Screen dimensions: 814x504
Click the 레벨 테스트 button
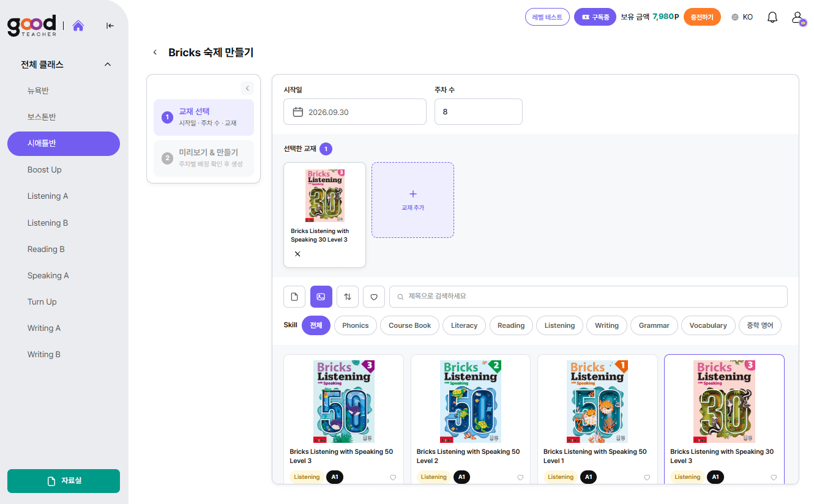547,17
